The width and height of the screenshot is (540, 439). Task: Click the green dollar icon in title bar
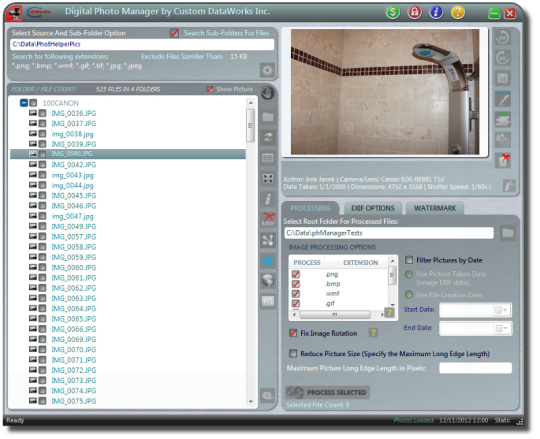(x=393, y=12)
